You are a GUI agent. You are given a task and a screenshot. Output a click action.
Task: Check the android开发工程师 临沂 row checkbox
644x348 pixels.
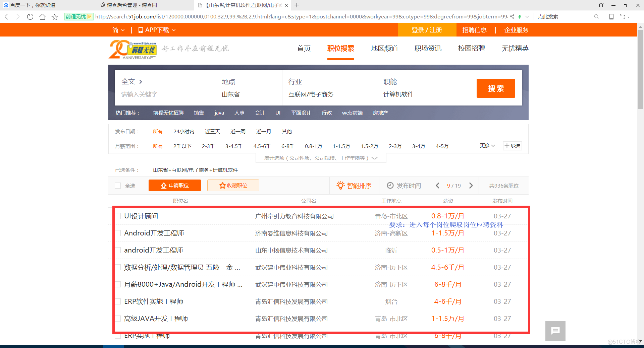118,250
